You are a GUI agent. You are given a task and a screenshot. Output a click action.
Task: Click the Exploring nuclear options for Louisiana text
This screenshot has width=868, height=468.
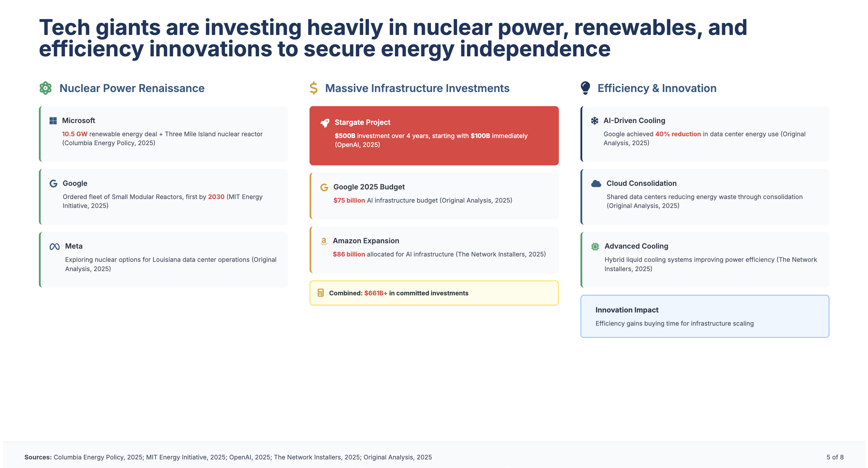pyautogui.click(x=171, y=264)
